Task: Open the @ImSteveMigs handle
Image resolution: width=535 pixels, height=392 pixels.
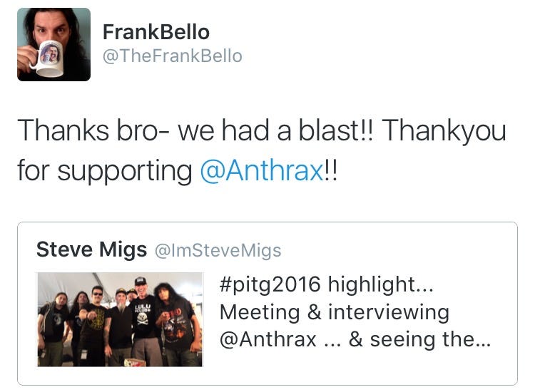Action: pyautogui.click(x=218, y=251)
